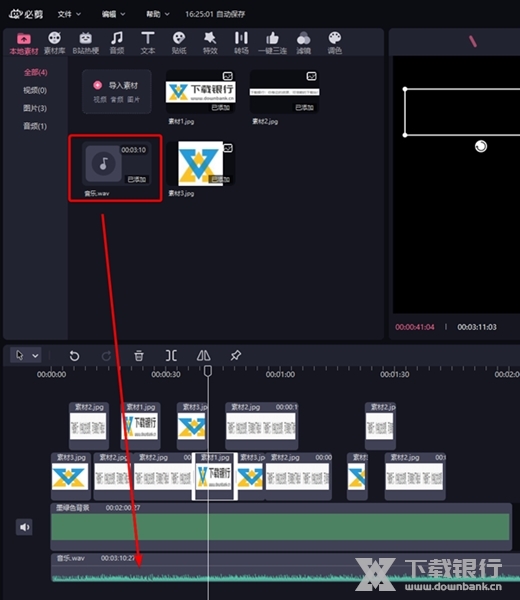
Task: Click the image icon on 素材1.jpg
Action: 228,76
